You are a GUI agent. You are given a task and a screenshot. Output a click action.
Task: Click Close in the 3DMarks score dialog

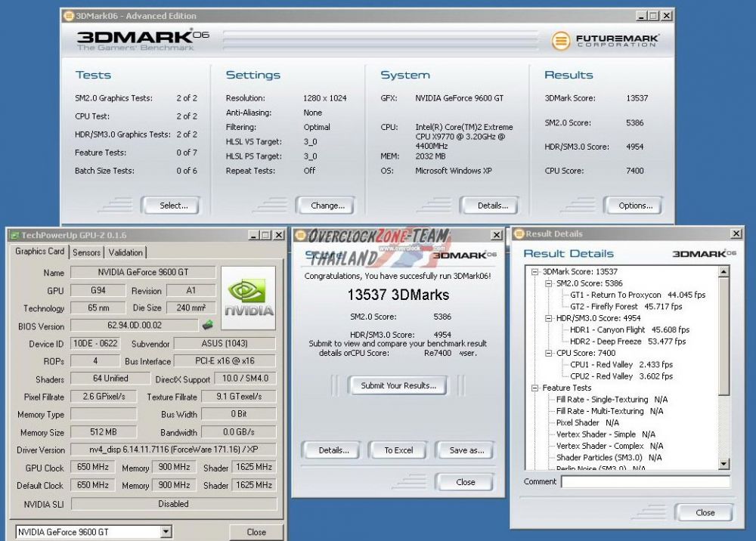(x=464, y=482)
